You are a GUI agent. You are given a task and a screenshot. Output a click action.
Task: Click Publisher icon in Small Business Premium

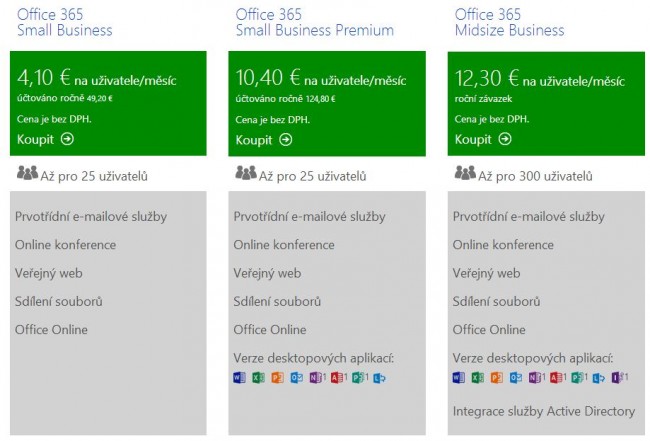click(x=359, y=378)
